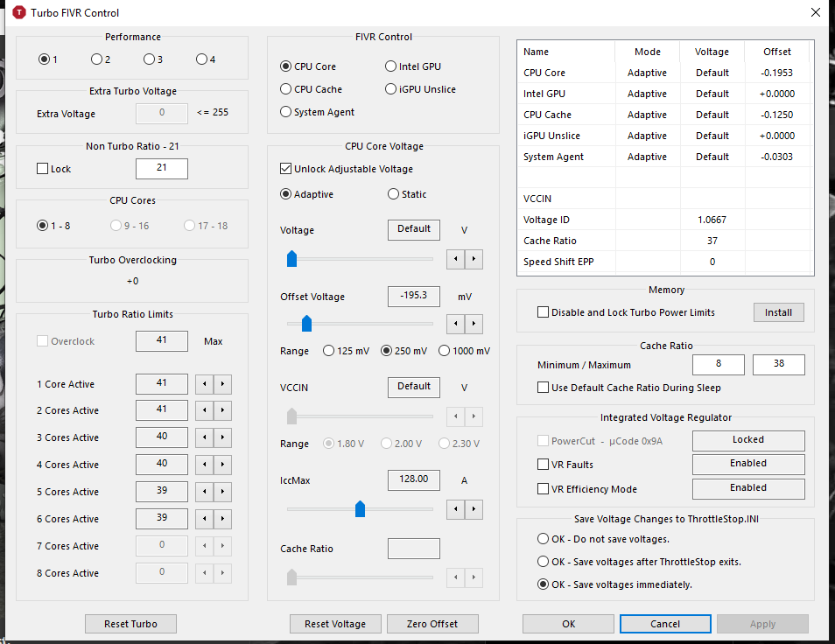
Task: Raise IccMax using the right arrow
Action: pyautogui.click(x=474, y=509)
